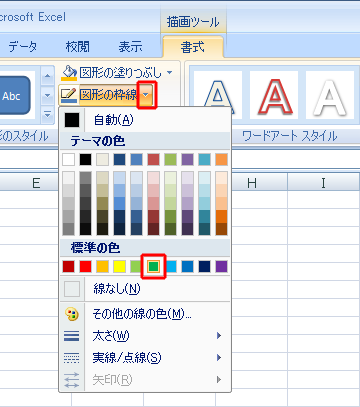Pick the dark red standard color swatch
The width and height of the screenshot is (360, 407).
click(x=68, y=267)
